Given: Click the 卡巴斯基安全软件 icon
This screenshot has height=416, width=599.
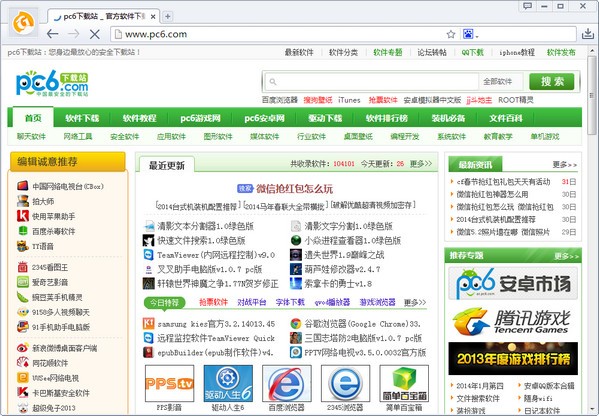Looking at the screenshot, I should 23,392.
